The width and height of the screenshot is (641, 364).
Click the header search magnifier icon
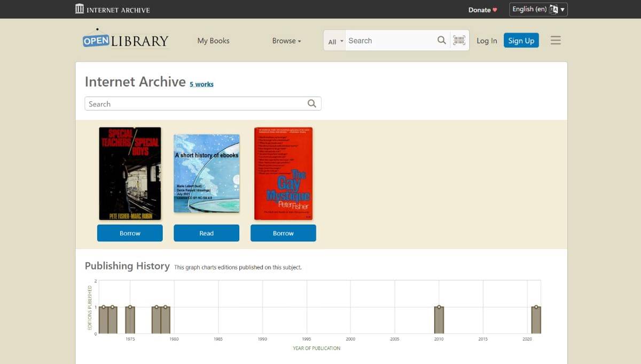441,41
